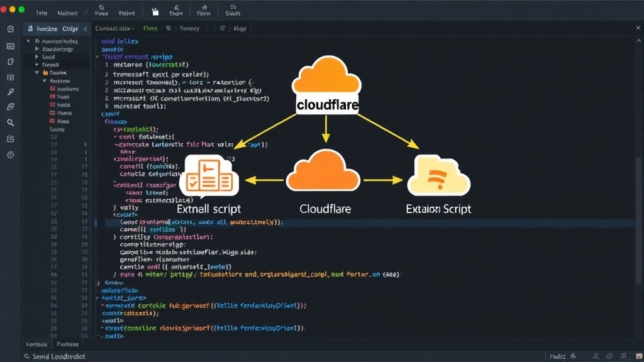The height and width of the screenshot is (362, 644).
Task: Click the yellow folder icon above 'Extaion Script'
Action: tap(438, 176)
